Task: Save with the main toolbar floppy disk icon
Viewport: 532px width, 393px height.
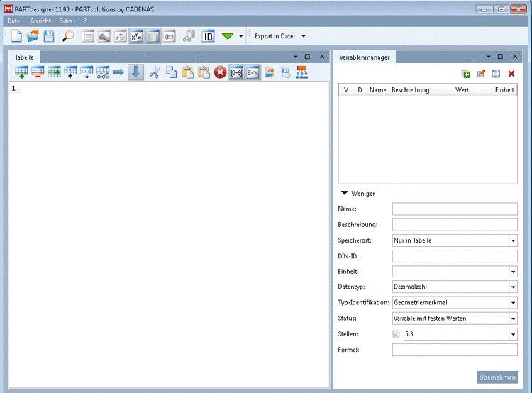Action: coord(49,36)
